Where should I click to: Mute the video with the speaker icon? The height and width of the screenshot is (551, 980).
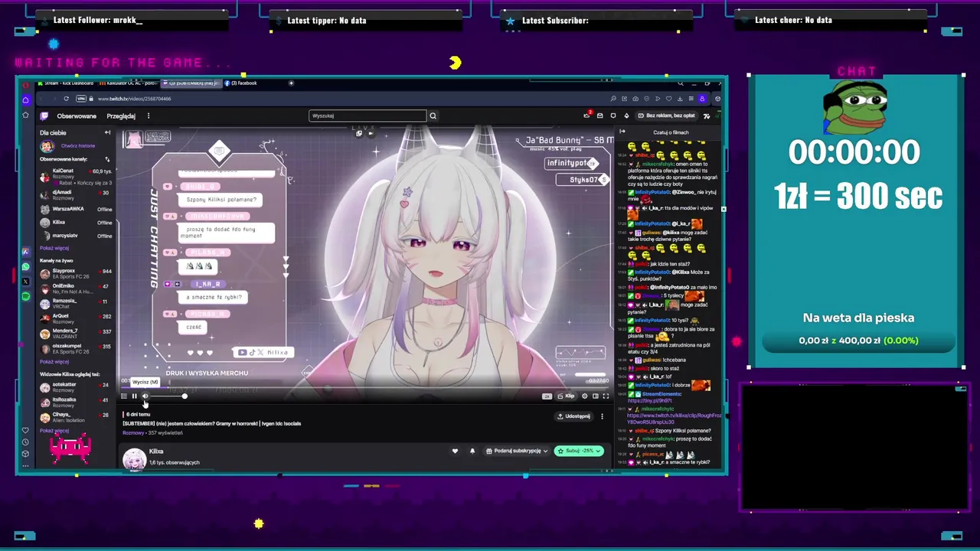tap(145, 396)
